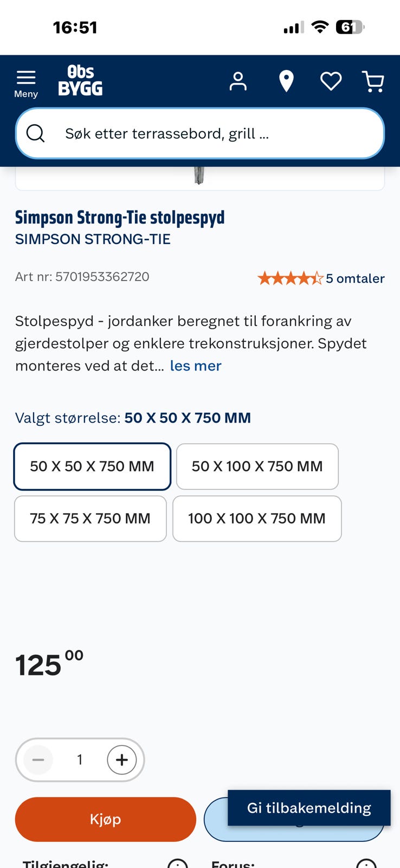The width and height of the screenshot is (400, 868).
Task: Open the Gi tilbakemelding feedback button
Action: click(309, 808)
